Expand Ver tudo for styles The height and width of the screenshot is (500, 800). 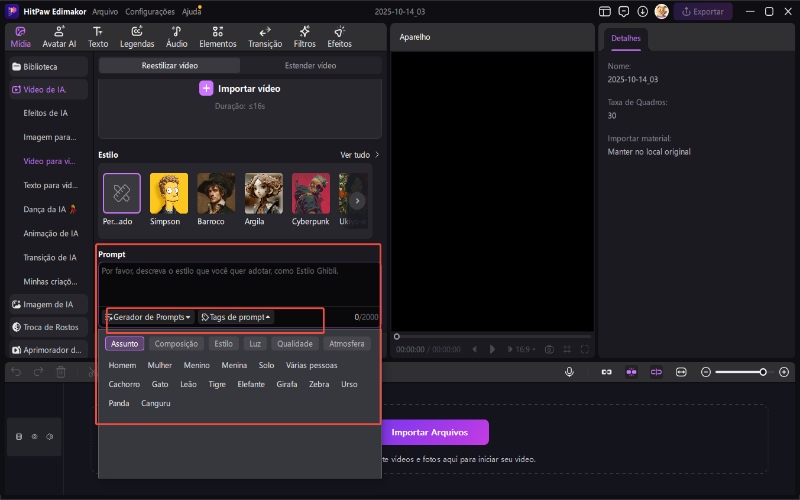[x=360, y=155]
